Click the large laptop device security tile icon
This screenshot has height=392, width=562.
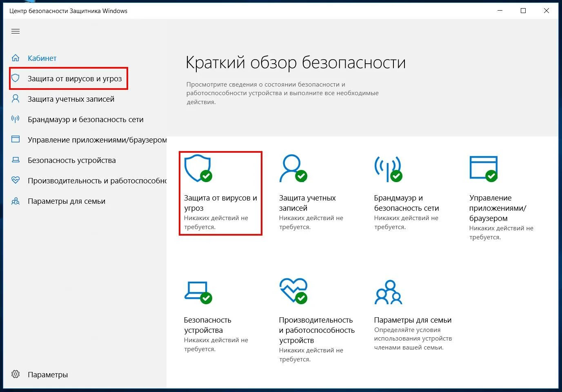click(198, 292)
